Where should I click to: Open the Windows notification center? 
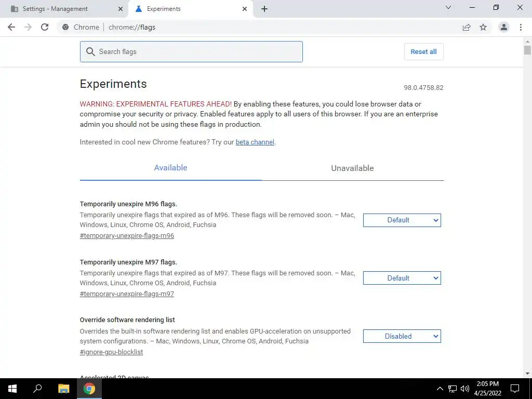point(515,389)
